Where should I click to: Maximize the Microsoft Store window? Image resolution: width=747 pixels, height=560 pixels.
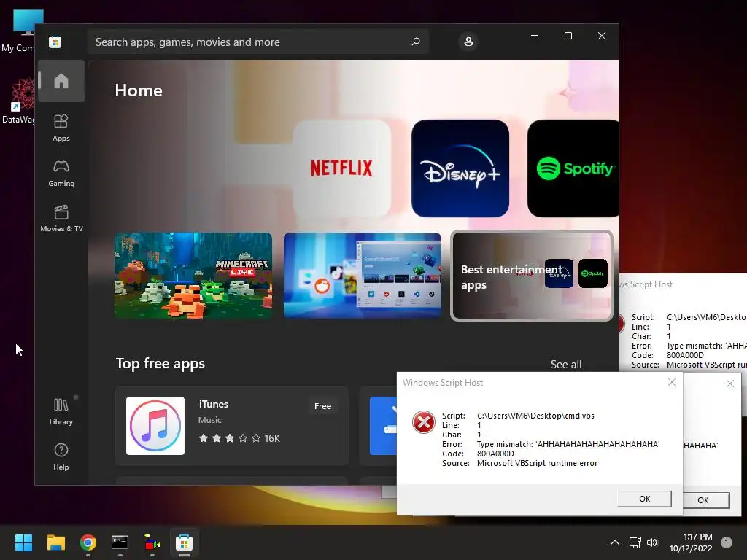point(568,36)
